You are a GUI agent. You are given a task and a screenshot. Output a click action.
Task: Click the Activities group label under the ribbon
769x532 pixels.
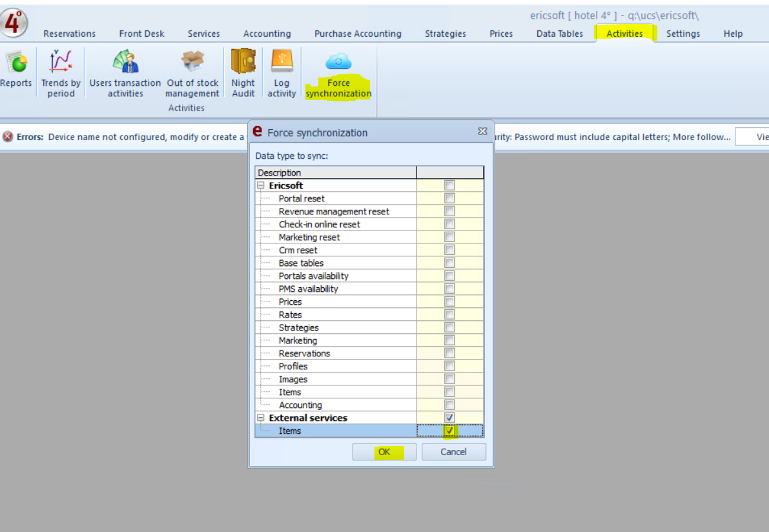pyautogui.click(x=187, y=108)
